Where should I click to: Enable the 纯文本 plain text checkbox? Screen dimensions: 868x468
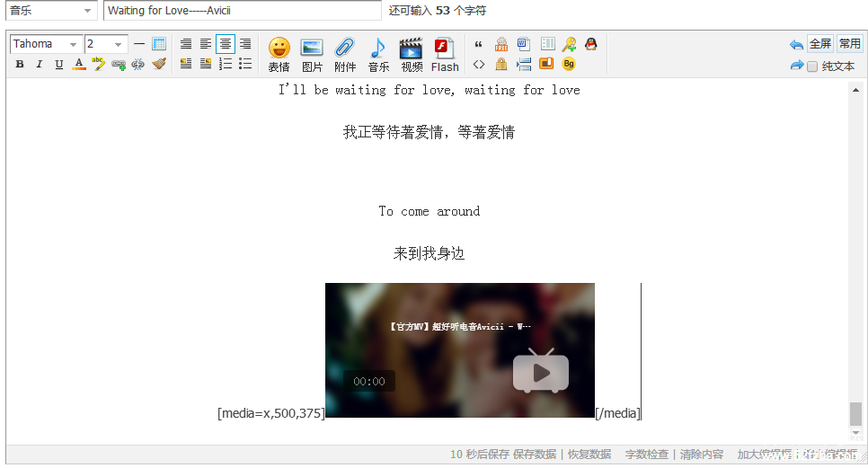812,66
